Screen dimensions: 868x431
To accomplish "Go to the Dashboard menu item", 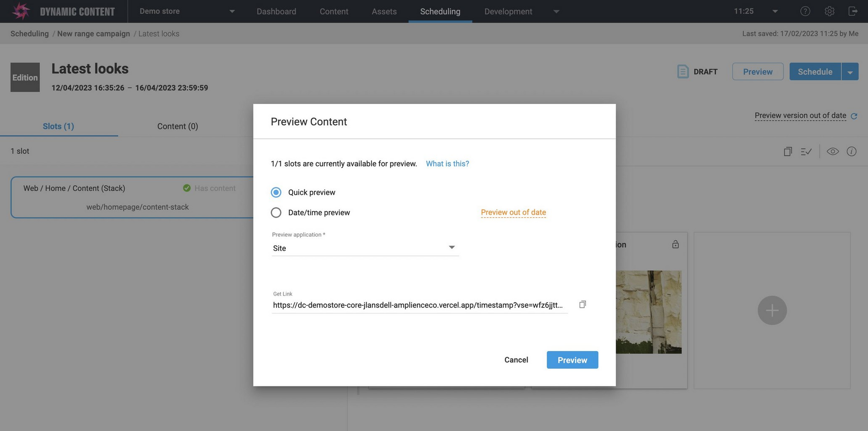I will (276, 11).
